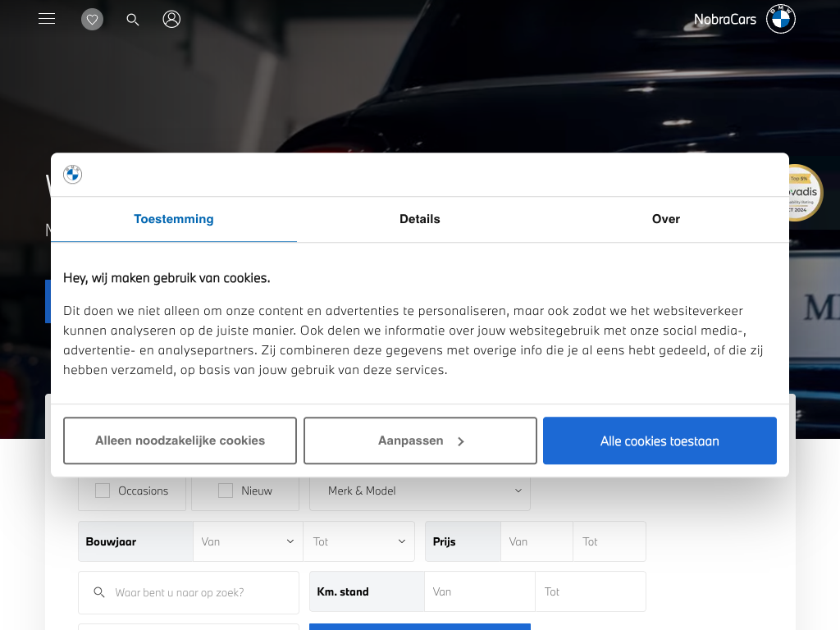840x630 pixels.
Task: Expand the Merk & Model dropdown
Action: 419,491
